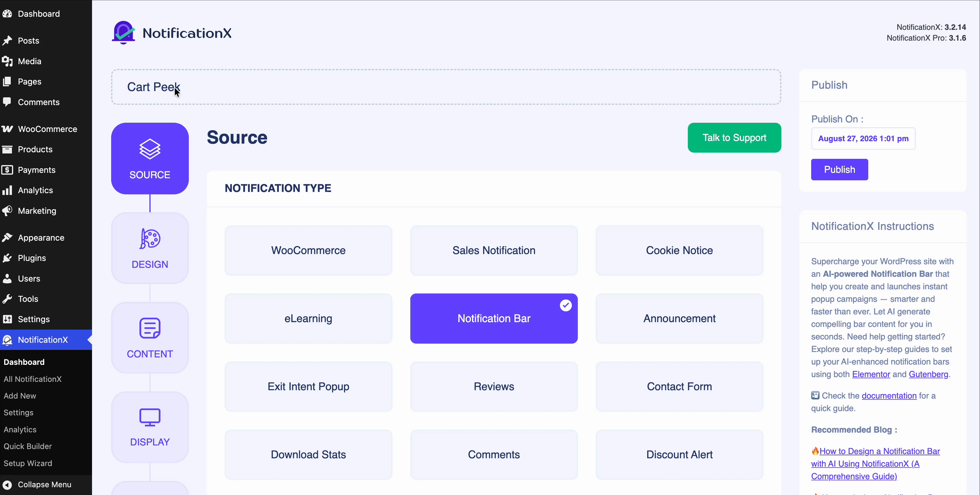Screen dimensions: 980x495
Task: Select the Cookie Notice type
Action: point(679,250)
